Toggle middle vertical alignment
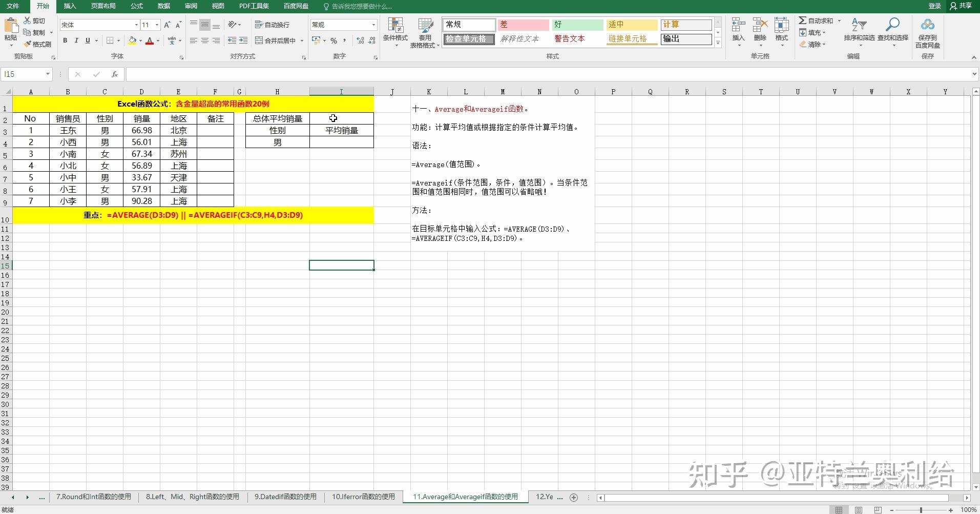The image size is (980, 514). click(204, 25)
